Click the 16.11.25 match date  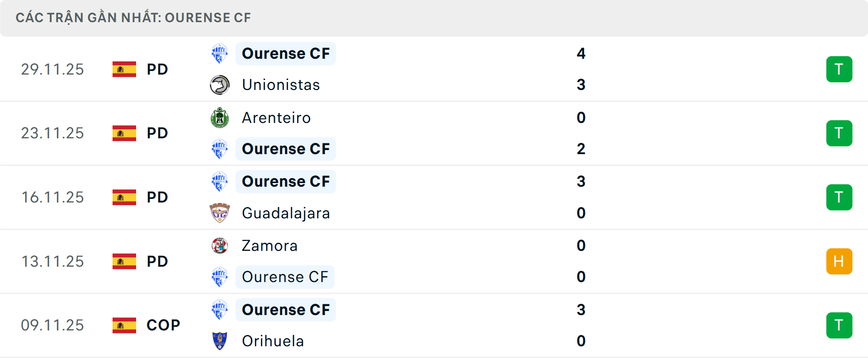52,197
